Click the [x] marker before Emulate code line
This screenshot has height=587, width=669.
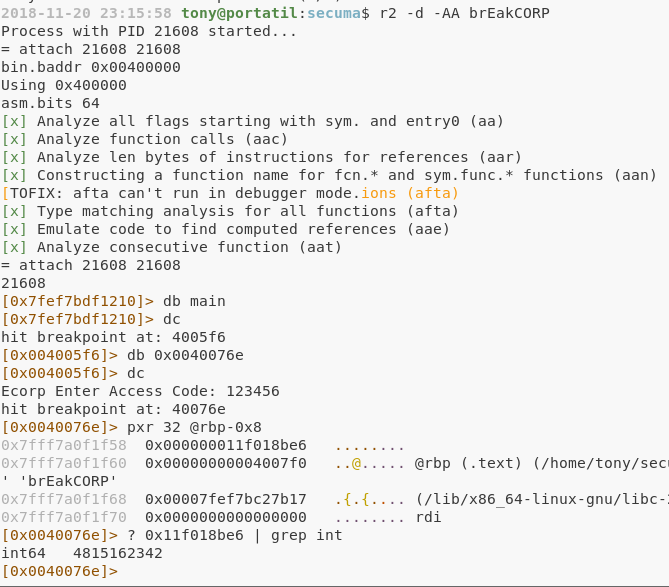14,229
